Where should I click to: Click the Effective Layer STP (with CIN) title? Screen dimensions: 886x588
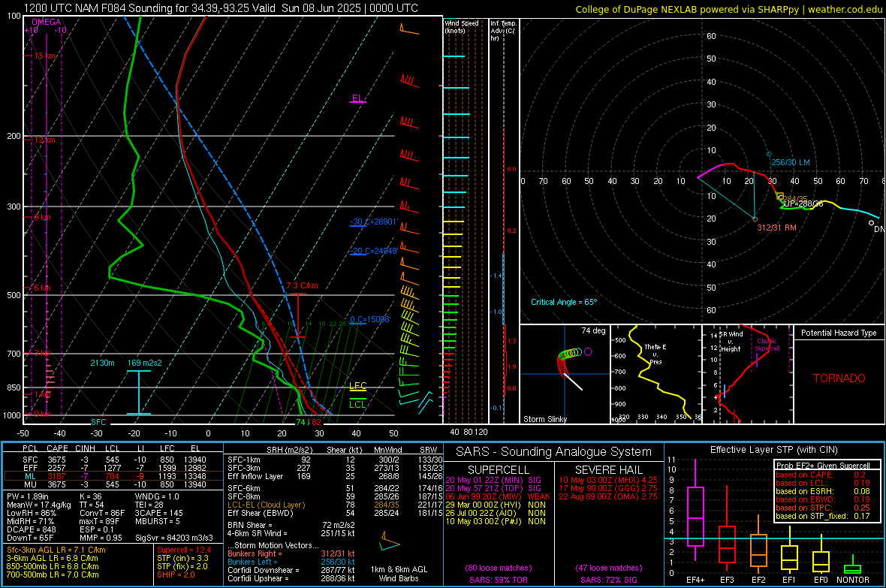(773, 450)
